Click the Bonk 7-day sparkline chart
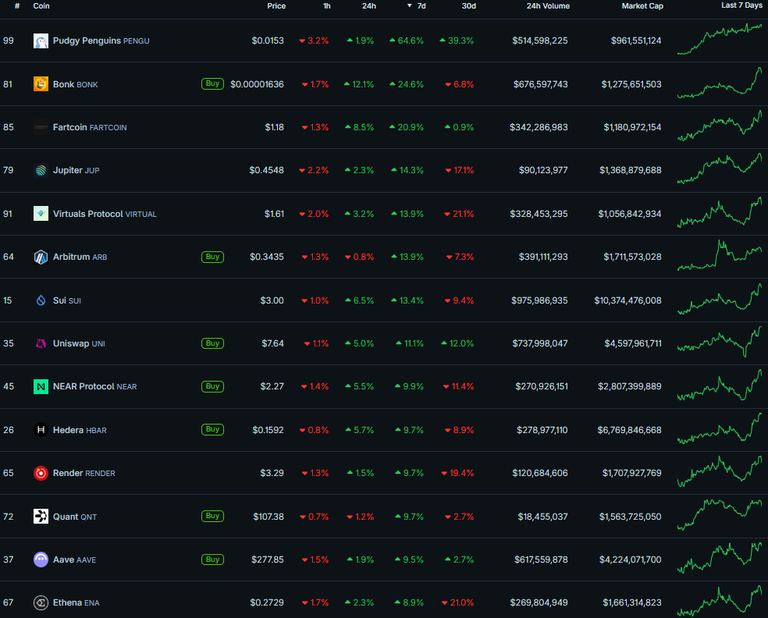 720,83
